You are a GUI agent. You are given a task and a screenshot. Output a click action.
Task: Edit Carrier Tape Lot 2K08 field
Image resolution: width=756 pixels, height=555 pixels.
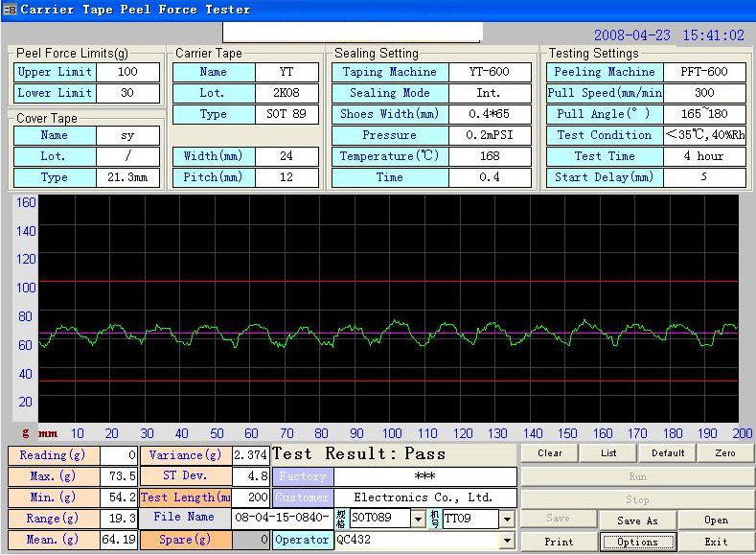pyautogui.click(x=286, y=93)
